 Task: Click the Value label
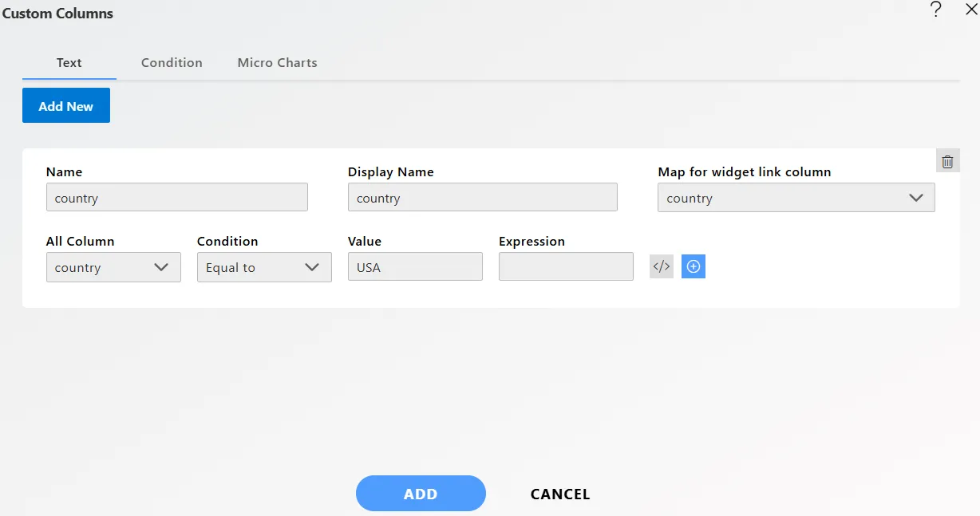coord(365,241)
